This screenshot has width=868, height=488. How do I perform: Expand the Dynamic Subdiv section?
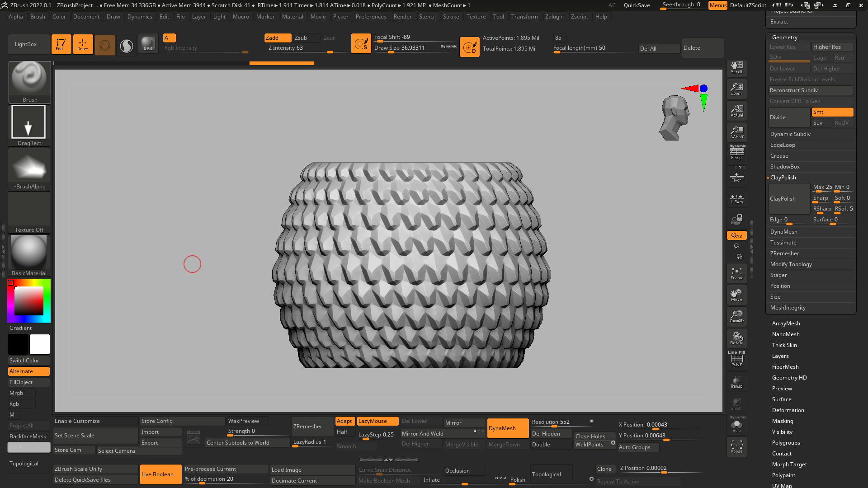click(x=790, y=134)
